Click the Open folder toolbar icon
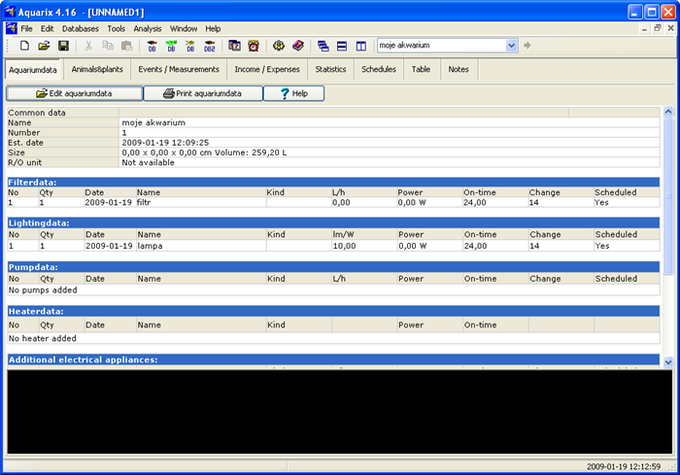This screenshot has width=680, height=475. 44,46
